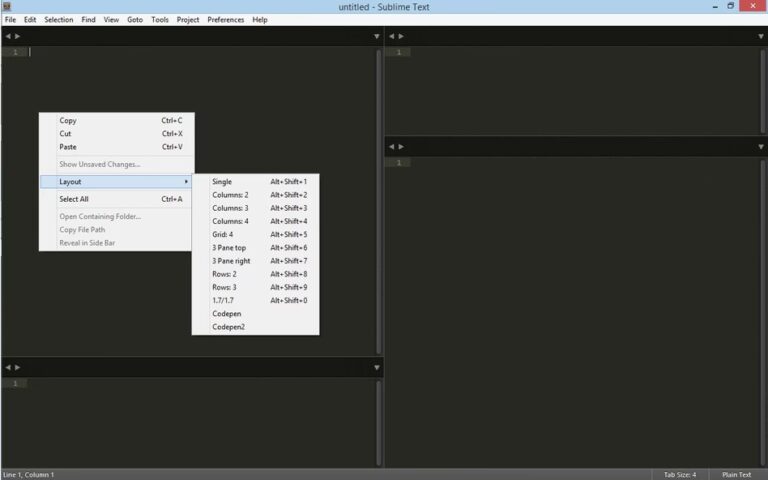The width and height of the screenshot is (768, 480).
Task: Select the 3 Pane right layout
Action: point(255,261)
